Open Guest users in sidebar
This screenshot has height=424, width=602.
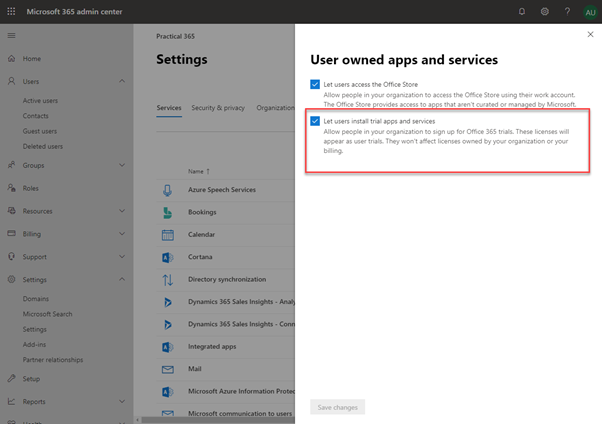click(x=40, y=131)
